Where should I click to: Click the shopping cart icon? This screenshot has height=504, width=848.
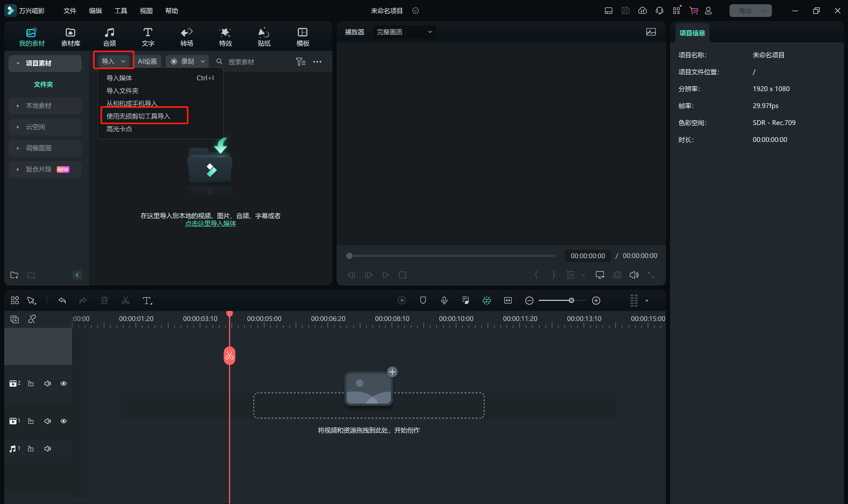click(x=693, y=11)
